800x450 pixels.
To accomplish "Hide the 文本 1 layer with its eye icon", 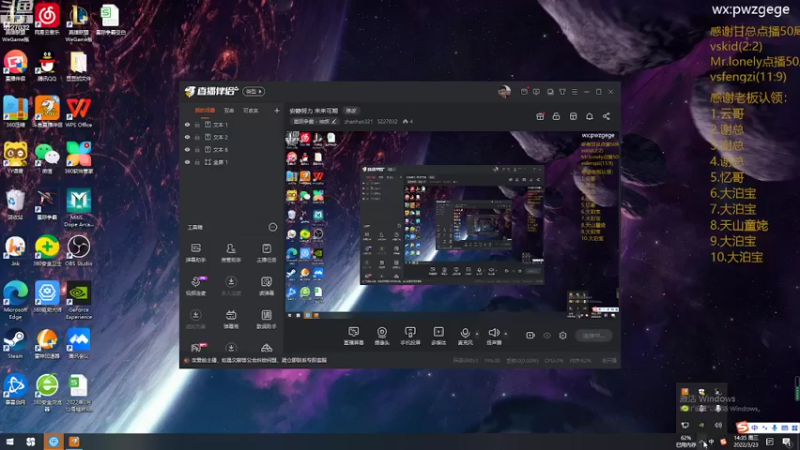I will [187, 124].
